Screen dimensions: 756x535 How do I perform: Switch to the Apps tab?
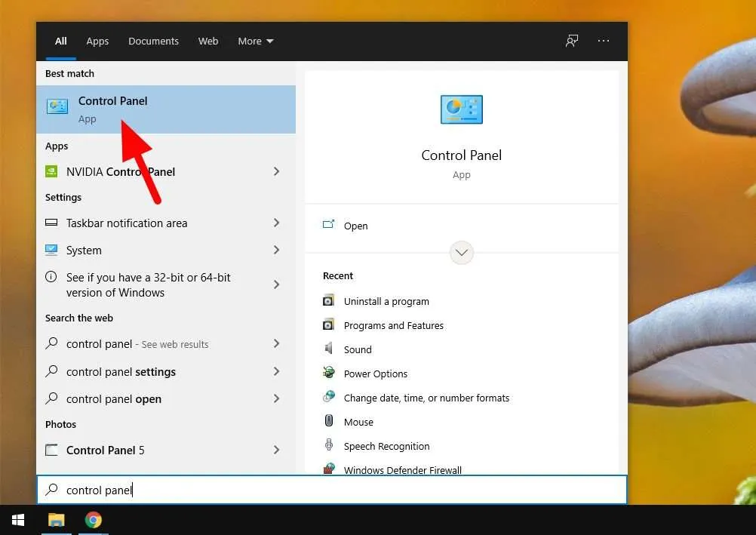(97, 41)
